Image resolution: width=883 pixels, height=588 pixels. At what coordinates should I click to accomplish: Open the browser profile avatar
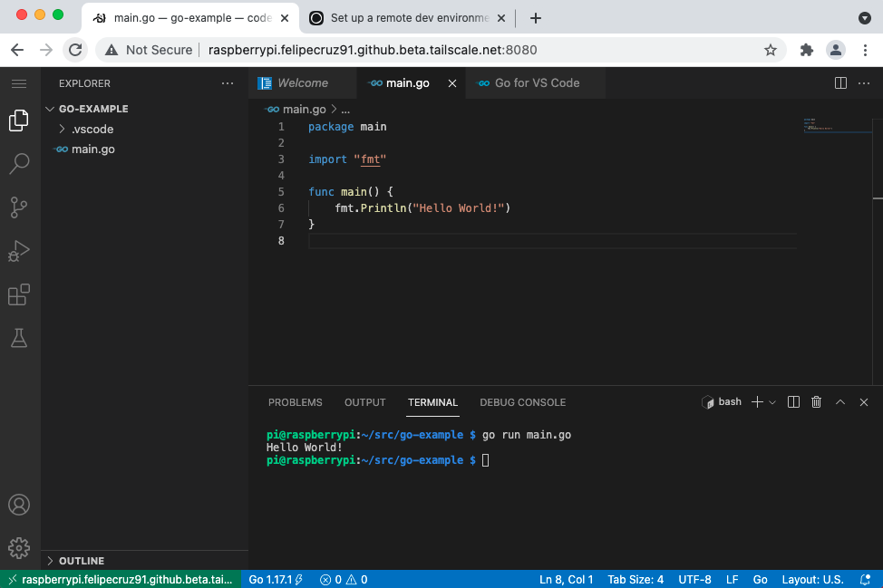[x=836, y=50]
